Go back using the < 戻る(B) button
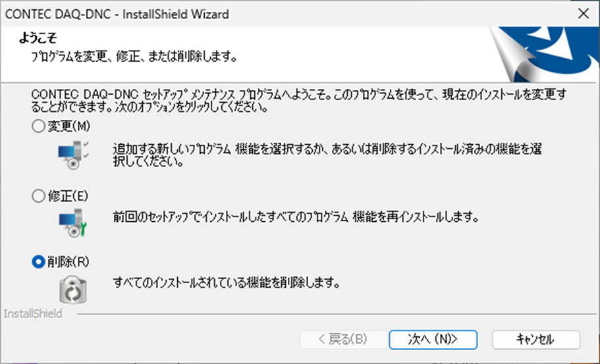This screenshot has height=364, width=600. point(343,340)
